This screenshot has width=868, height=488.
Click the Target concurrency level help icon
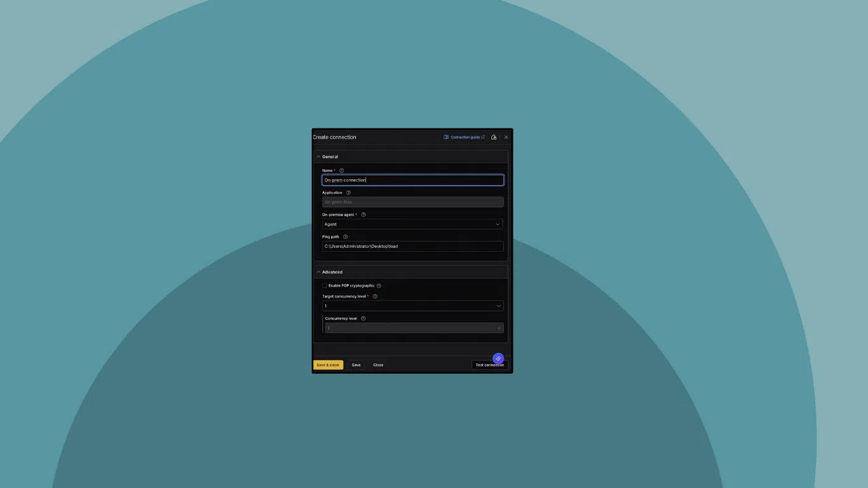tap(375, 296)
